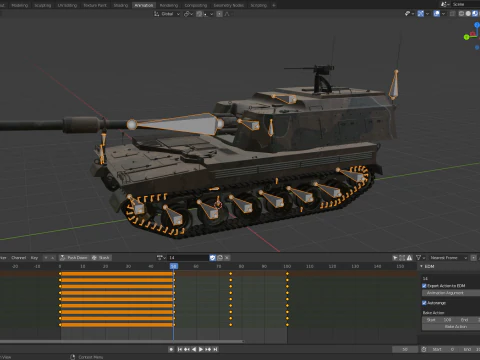Toggle proportional editing icon
480x360 pixels.
(219, 14)
